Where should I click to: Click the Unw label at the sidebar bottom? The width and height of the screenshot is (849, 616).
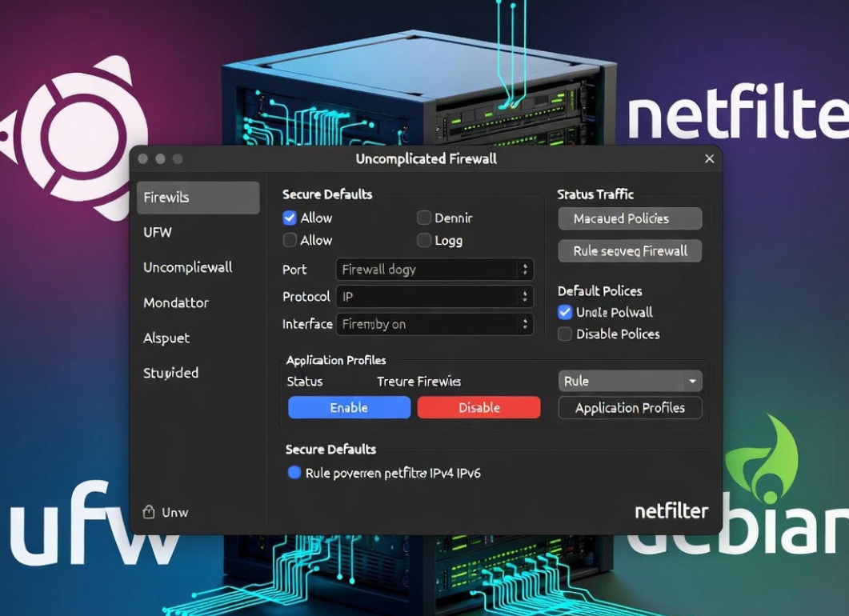(175, 512)
